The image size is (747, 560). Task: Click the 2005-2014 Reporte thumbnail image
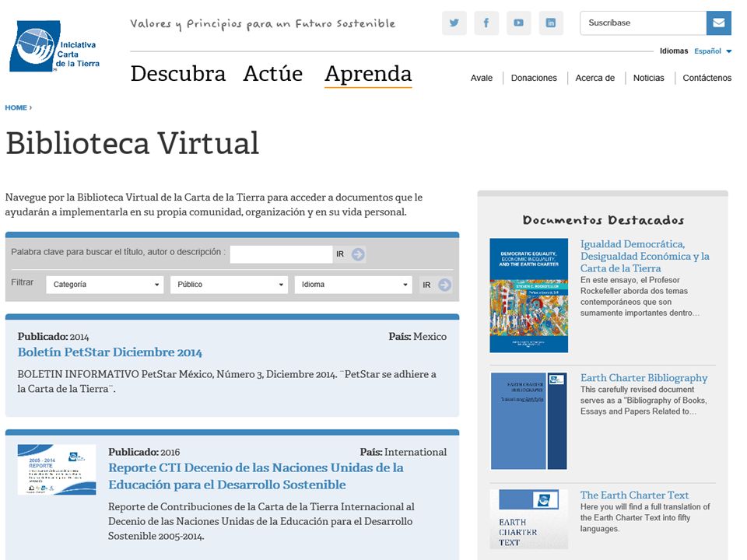coord(57,470)
